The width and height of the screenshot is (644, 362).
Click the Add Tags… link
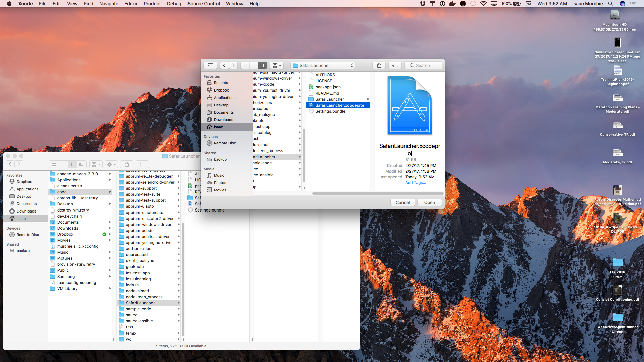pyautogui.click(x=416, y=183)
